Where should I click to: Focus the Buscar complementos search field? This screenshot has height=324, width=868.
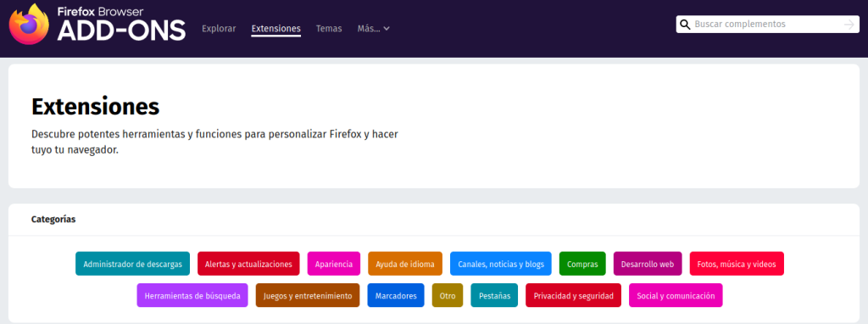click(x=767, y=25)
